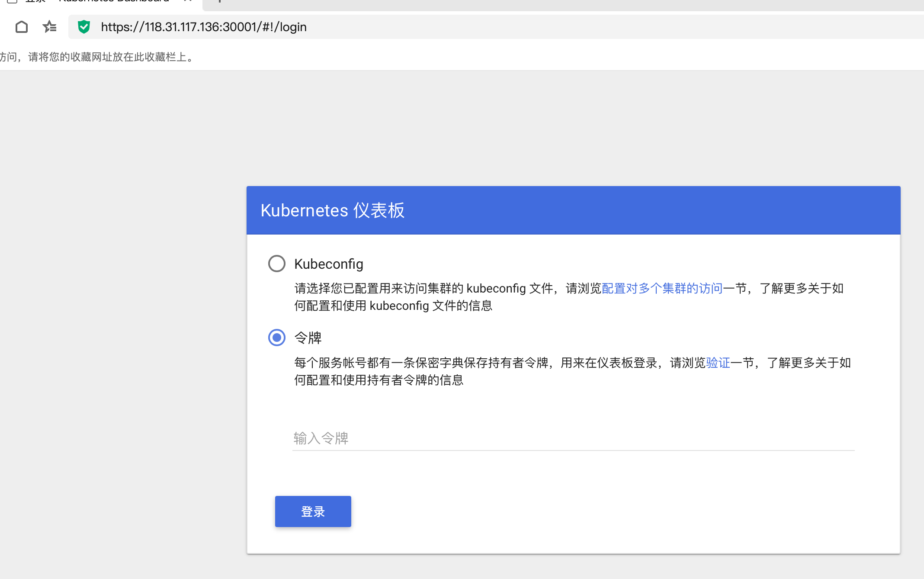The height and width of the screenshot is (579, 924).
Task: Click the Kubeconfig option label
Action: click(329, 264)
